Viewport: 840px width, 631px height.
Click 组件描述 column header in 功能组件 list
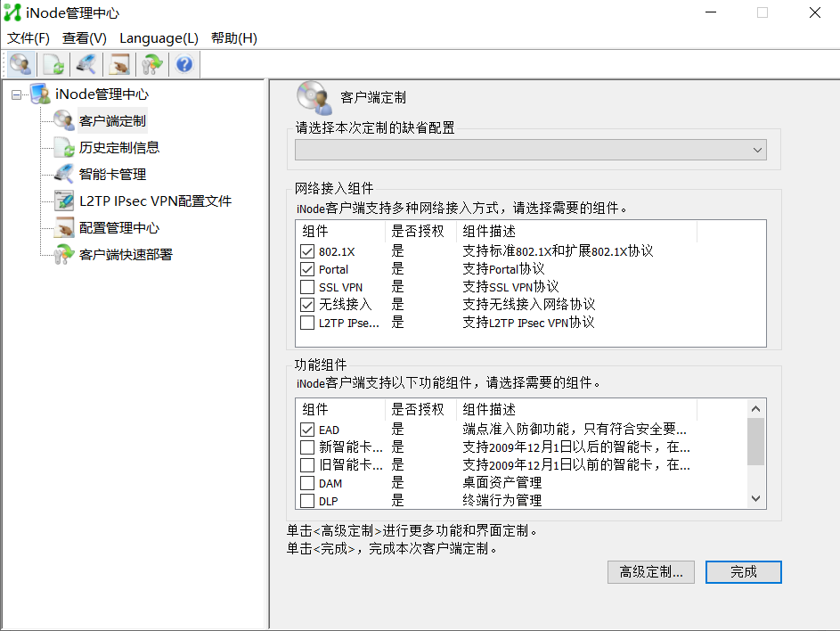coord(576,410)
